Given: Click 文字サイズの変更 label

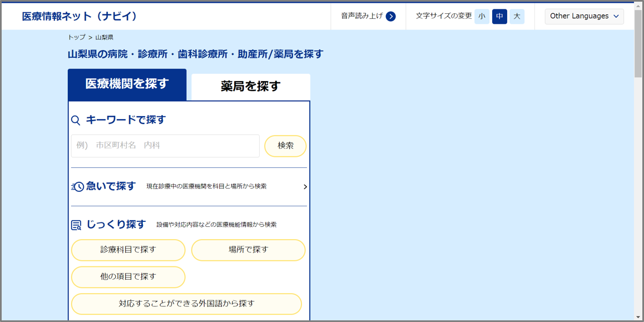Looking at the screenshot, I should 444,16.
